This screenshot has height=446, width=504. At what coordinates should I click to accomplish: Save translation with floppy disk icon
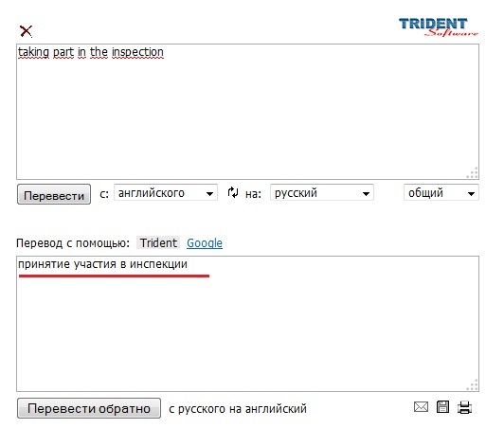point(442,407)
